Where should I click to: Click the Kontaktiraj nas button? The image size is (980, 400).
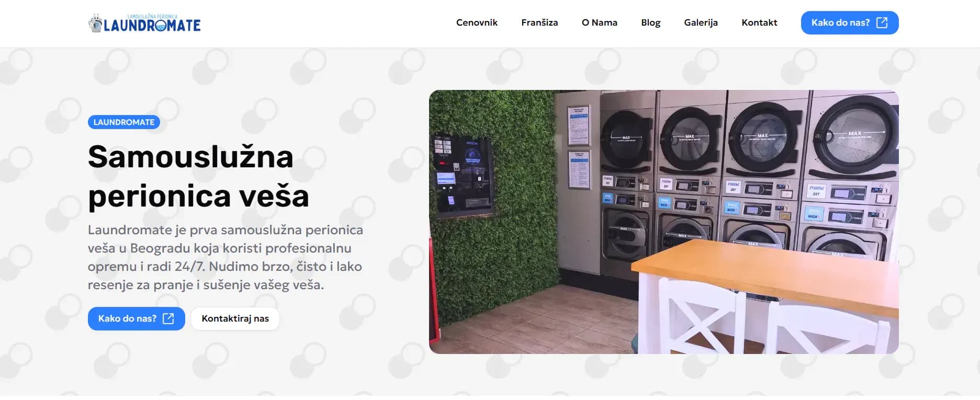click(x=235, y=318)
